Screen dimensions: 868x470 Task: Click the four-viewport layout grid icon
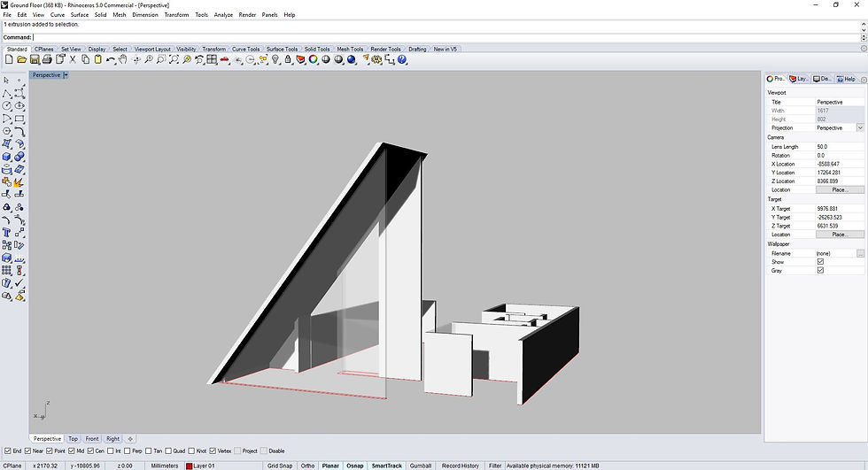212,59
